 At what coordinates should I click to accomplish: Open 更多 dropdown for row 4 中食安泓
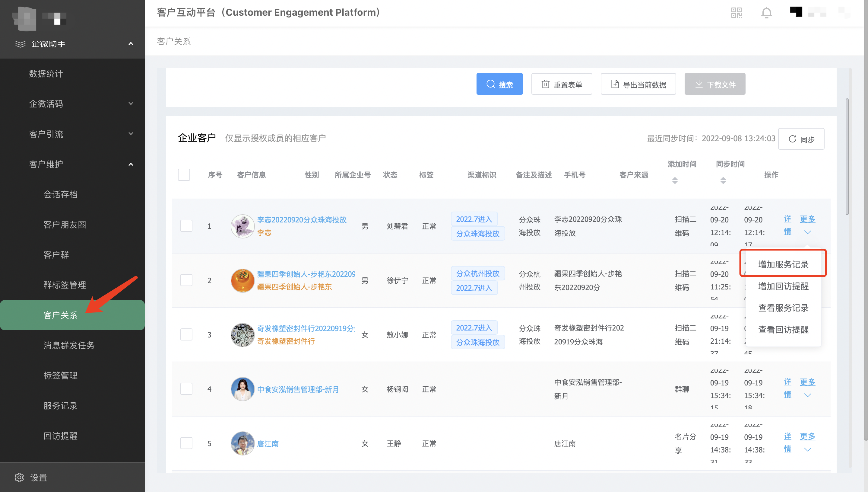tap(807, 388)
